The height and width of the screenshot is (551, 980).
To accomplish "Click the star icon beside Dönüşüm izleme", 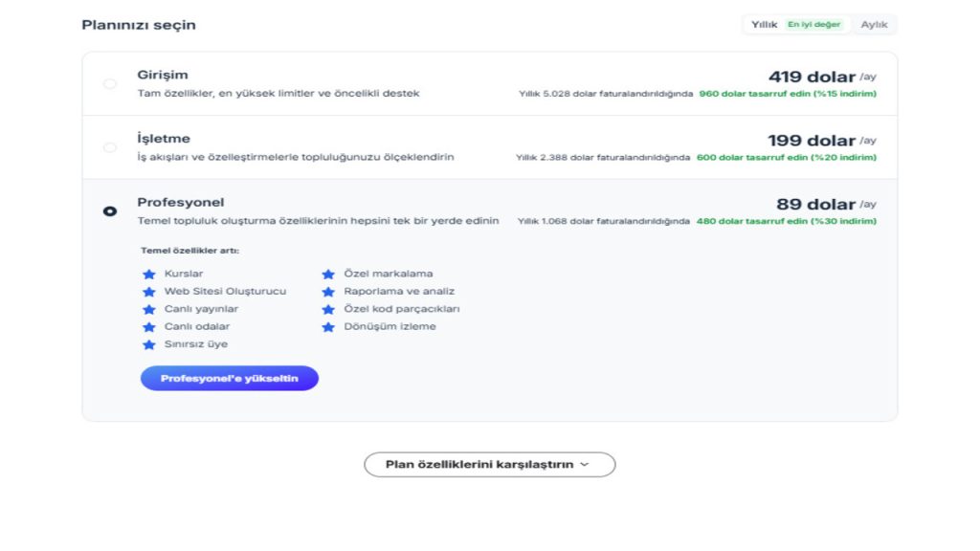I will tap(328, 327).
